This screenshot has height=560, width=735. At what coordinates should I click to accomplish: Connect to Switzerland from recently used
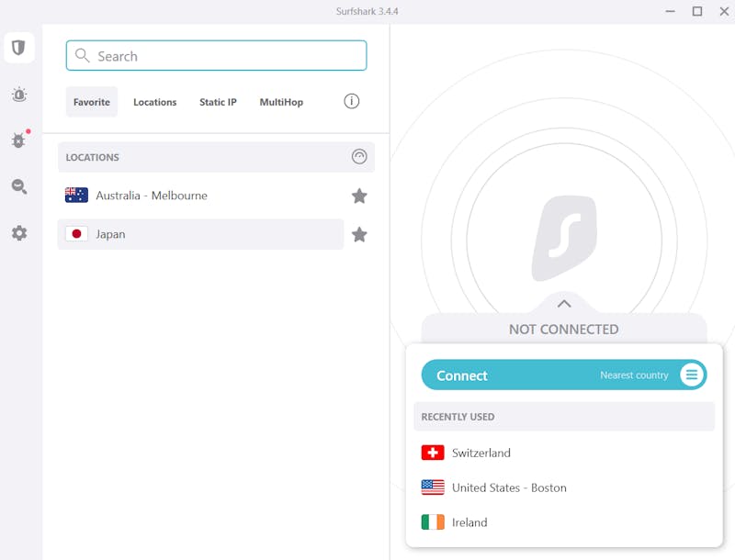(x=481, y=453)
